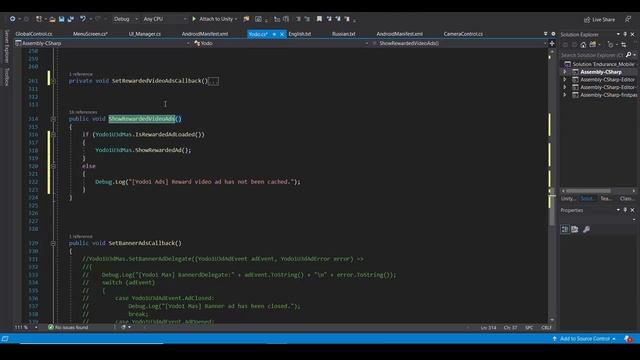
Task: Click the split editor plus icon
Action: pyautogui.click(x=552, y=43)
